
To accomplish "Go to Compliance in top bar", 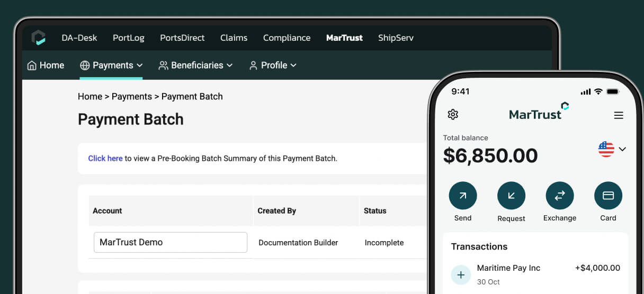I will click(x=287, y=38).
